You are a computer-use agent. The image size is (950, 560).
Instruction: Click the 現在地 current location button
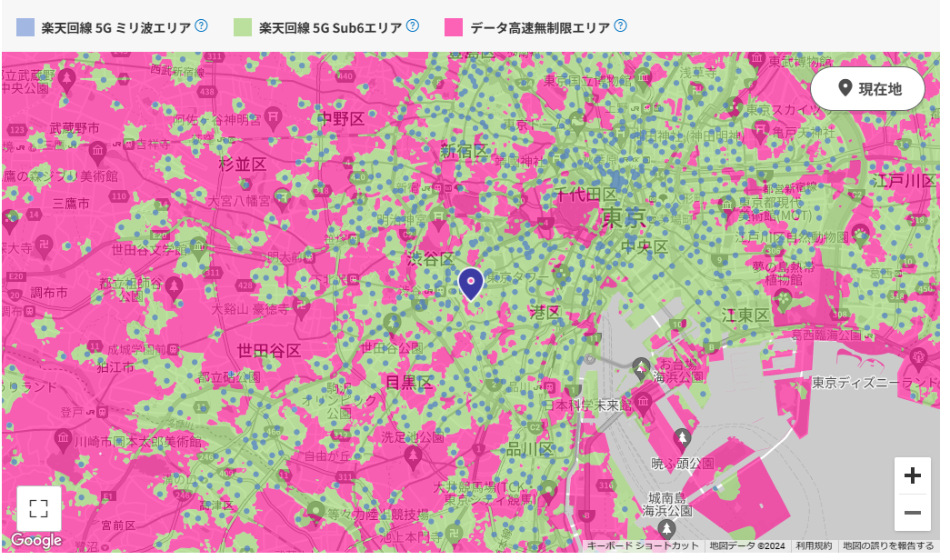[867, 89]
